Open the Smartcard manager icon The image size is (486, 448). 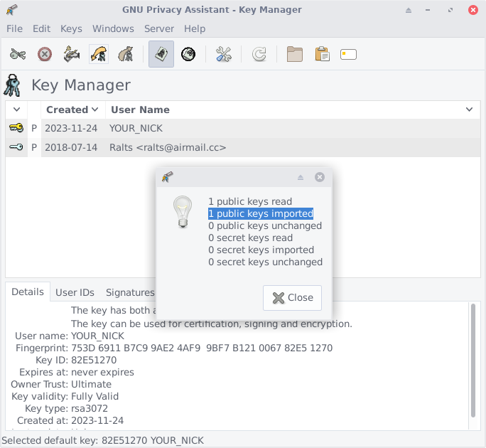click(348, 54)
